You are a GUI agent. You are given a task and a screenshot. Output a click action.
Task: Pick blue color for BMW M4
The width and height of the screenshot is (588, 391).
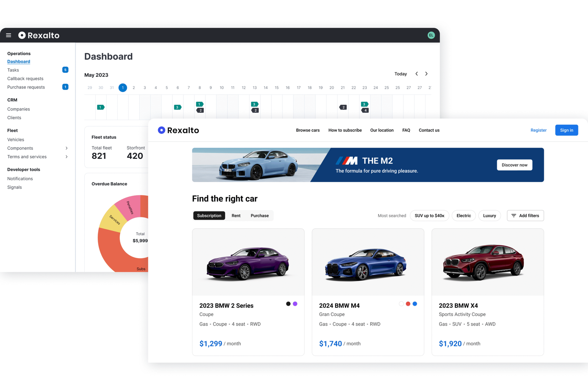[415, 304]
